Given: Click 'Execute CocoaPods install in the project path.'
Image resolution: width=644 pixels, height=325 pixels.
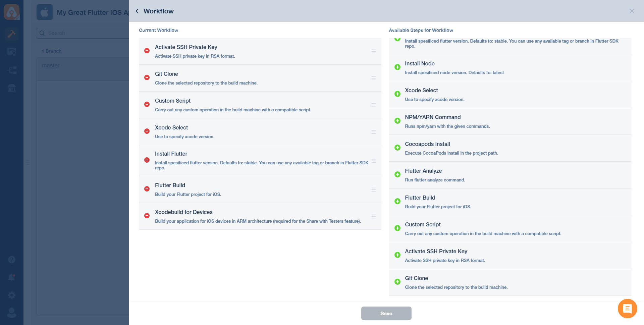Looking at the screenshot, I should pyautogui.click(x=451, y=153).
